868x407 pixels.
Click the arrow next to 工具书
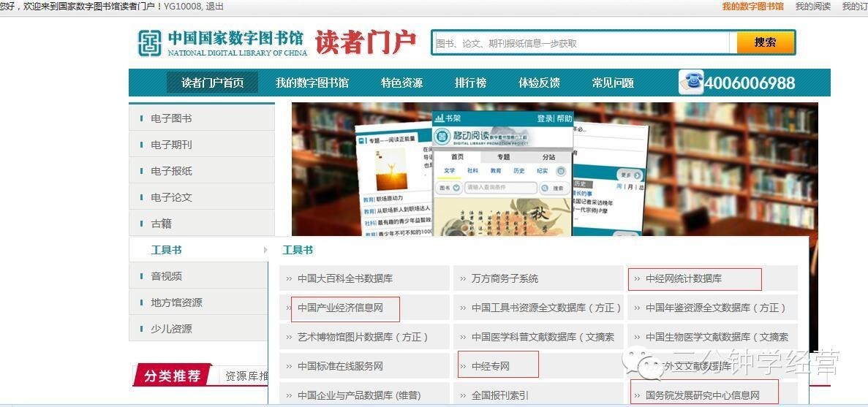tap(265, 250)
